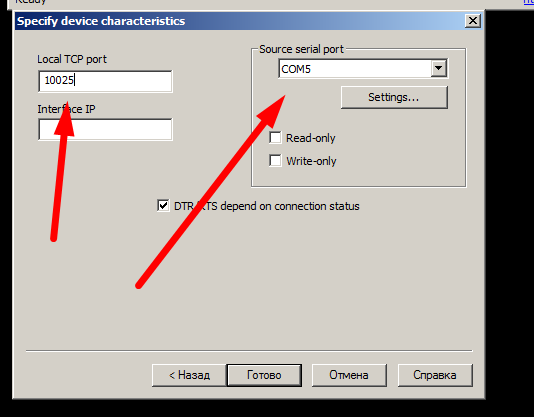Uncheck DTR/RTS depend on connection status box

click(163, 206)
